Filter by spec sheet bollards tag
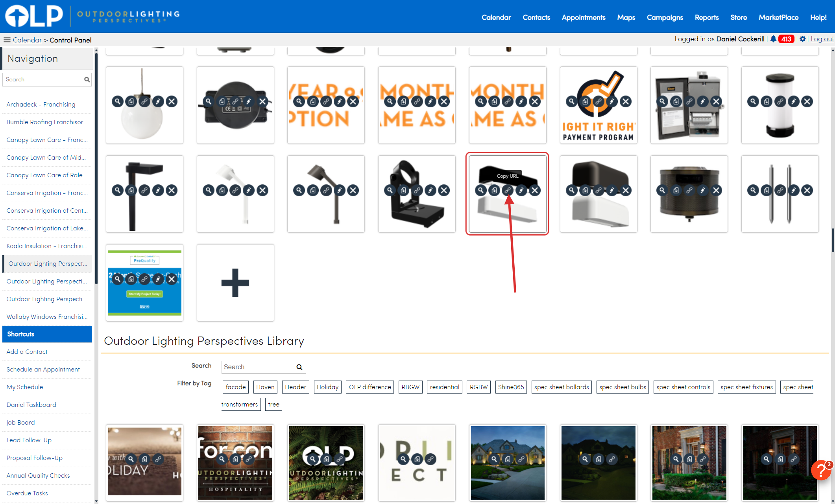835x504 pixels. pyautogui.click(x=562, y=387)
